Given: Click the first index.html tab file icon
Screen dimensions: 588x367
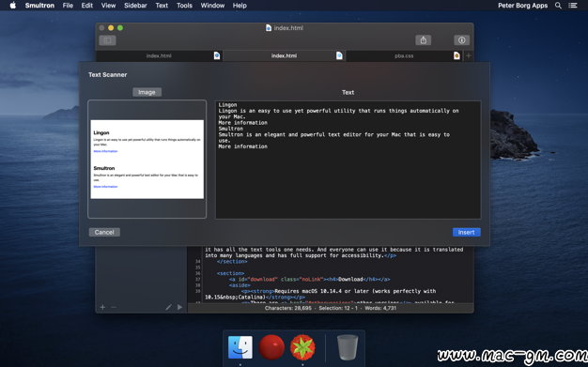Looking at the screenshot, I should coord(217,56).
